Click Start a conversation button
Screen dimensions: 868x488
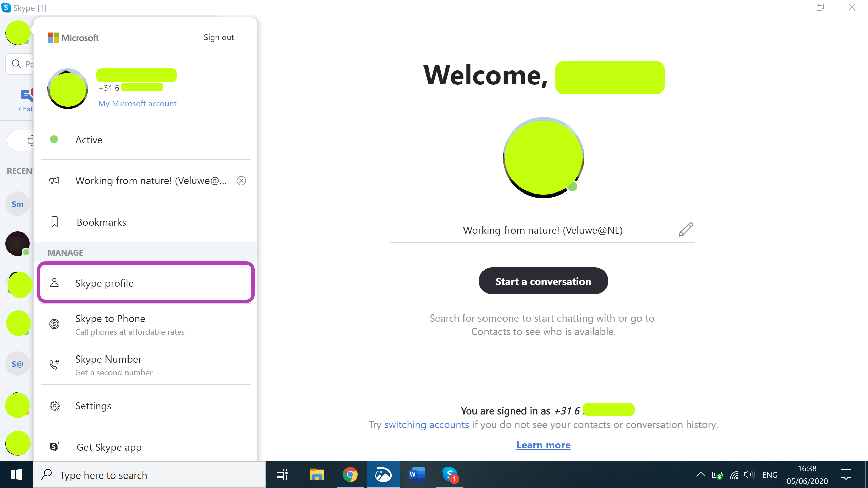tap(543, 281)
